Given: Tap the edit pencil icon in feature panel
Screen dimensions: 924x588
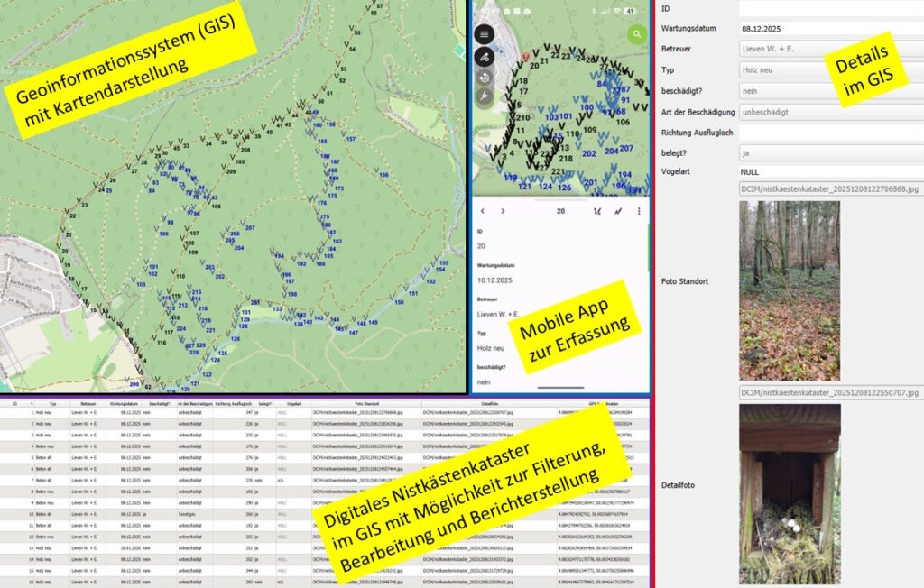Looking at the screenshot, I should 618,211.
